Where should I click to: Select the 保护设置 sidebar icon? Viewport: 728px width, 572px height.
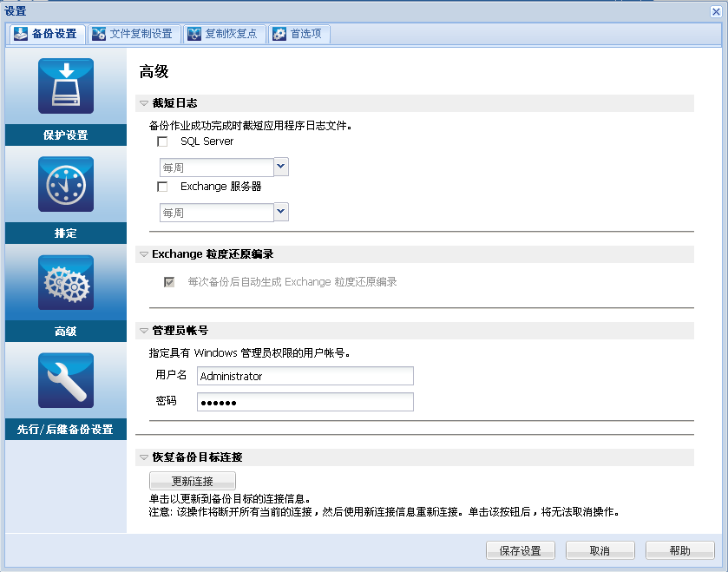click(66, 85)
